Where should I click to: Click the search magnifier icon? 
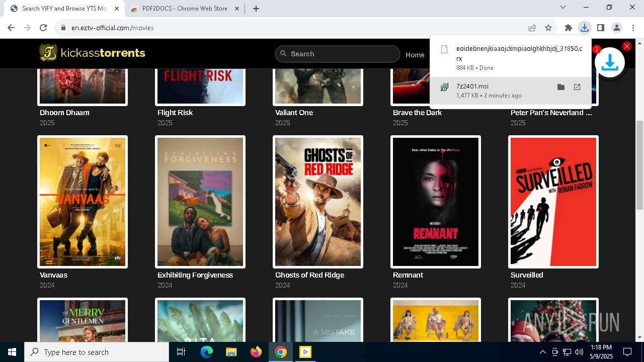coord(283,53)
